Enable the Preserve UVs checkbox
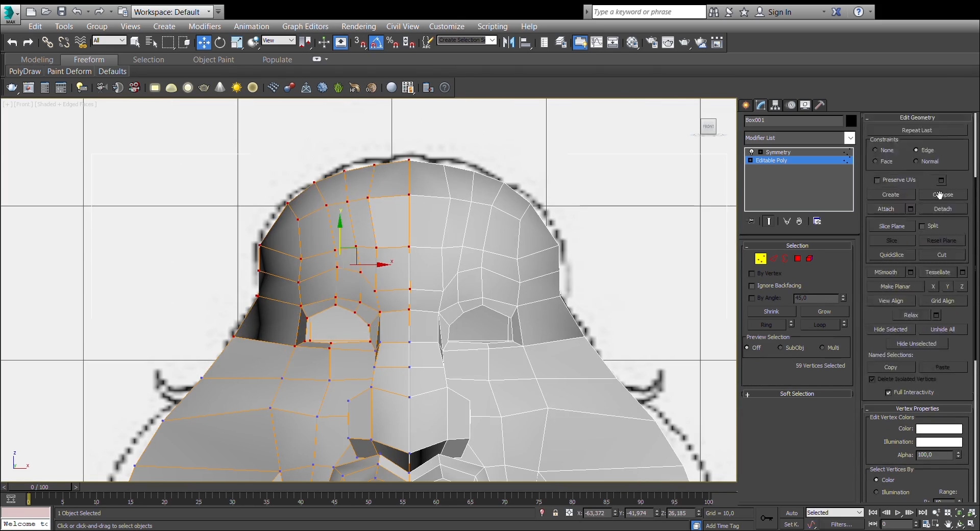Image resolution: width=980 pixels, height=531 pixels. [877, 180]
